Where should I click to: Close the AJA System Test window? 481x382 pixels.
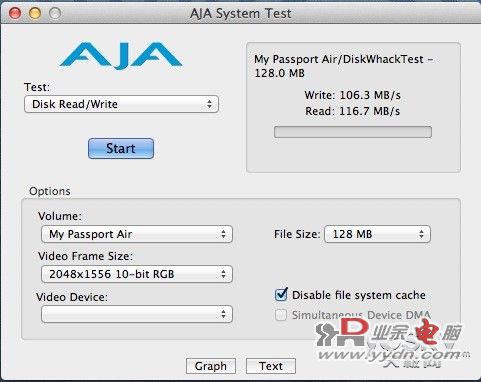(x=15, y=13)
